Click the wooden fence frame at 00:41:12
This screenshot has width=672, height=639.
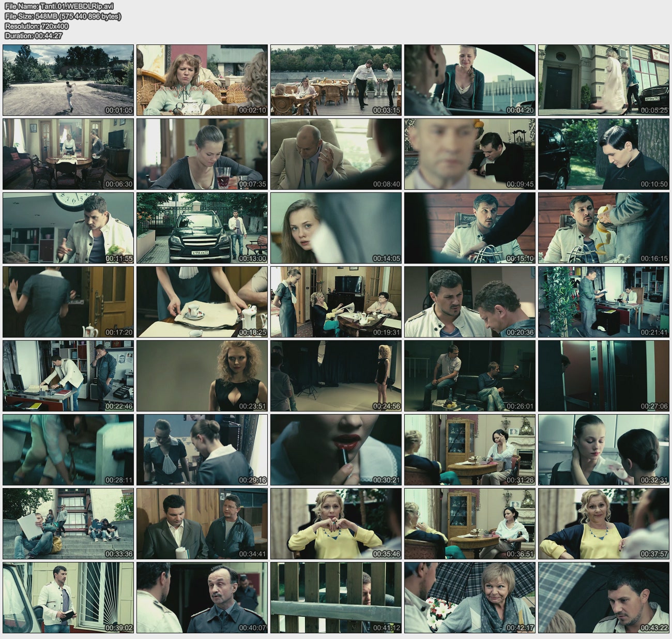(x=336, y=598)
